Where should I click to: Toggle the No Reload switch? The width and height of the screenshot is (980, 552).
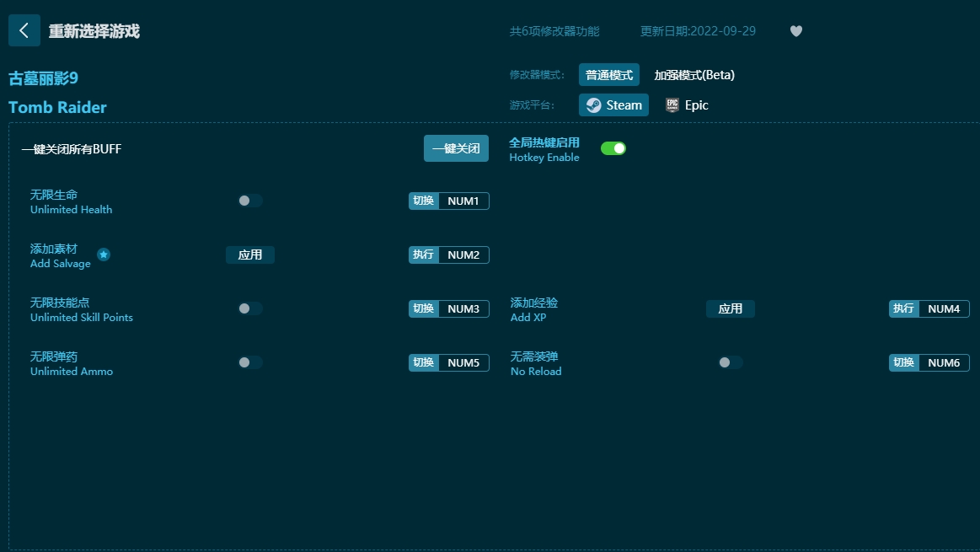tap(730, 362)
